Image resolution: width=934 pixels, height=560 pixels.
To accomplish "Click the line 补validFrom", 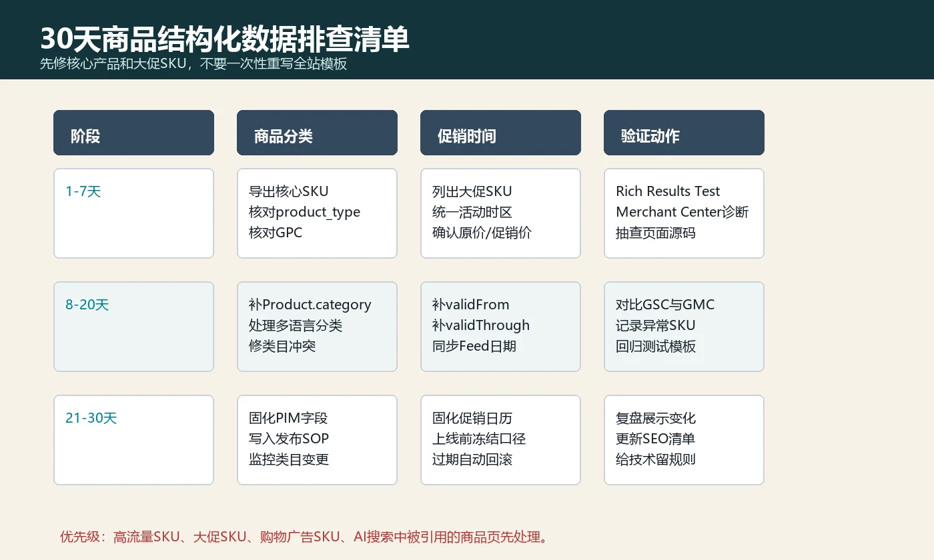I will click(x=471, y=305).
